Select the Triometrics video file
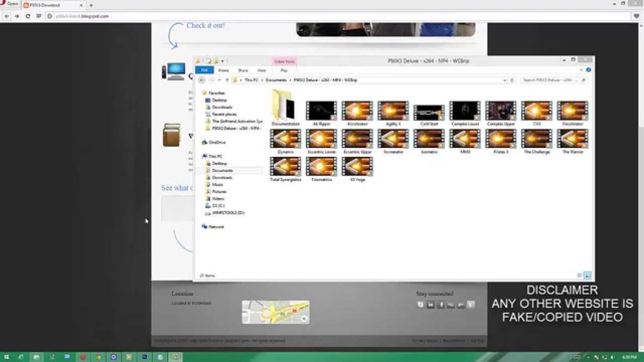The height and width of the screenshot is (362, 644). point(321,169)
